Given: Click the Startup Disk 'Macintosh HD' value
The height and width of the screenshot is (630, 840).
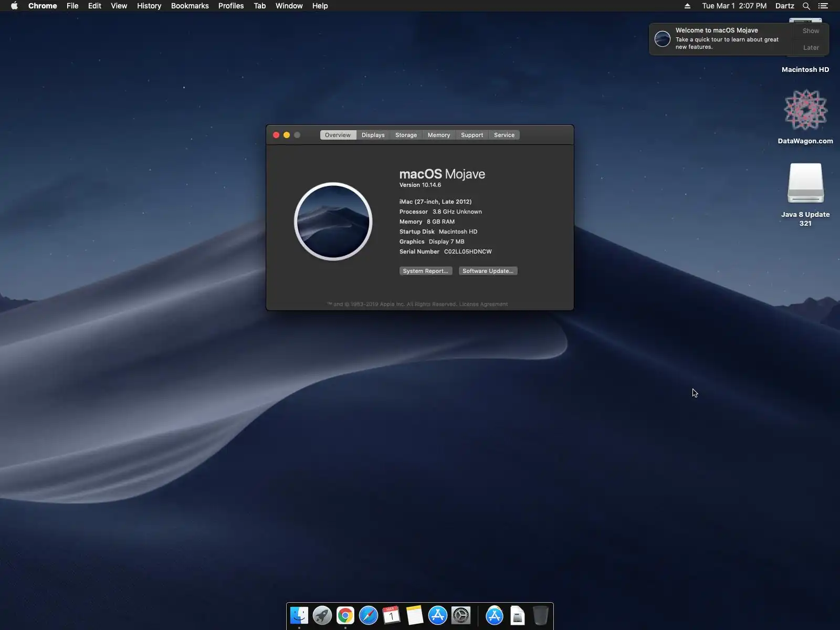Looking at the screenshot, I should 458,232.
